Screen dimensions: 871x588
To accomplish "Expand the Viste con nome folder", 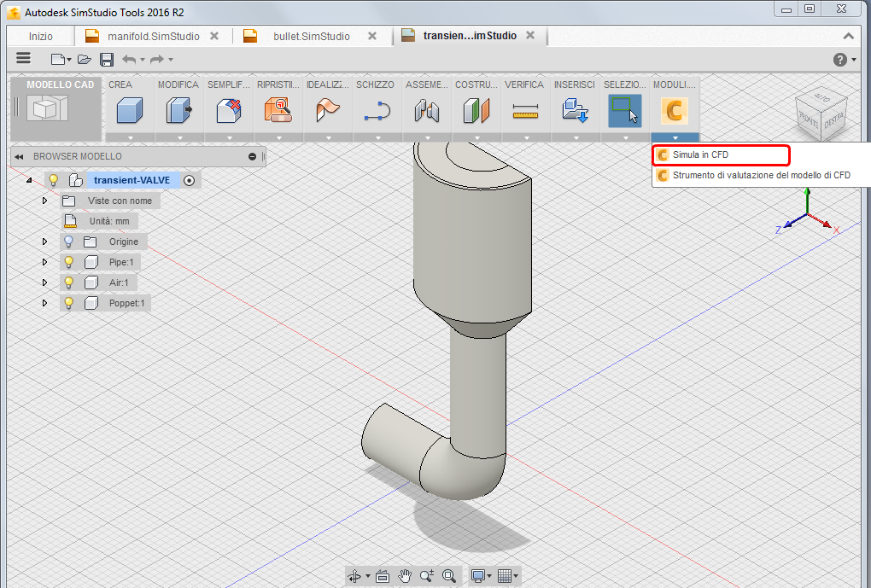I will tap(45, 201).
